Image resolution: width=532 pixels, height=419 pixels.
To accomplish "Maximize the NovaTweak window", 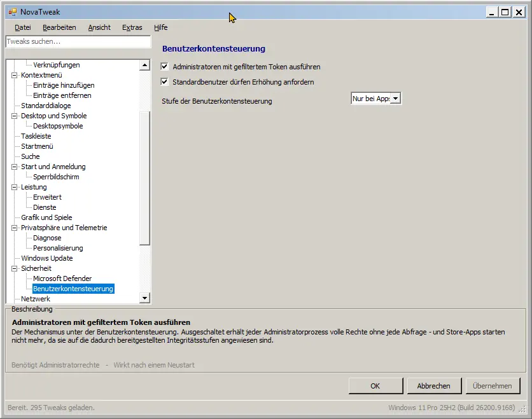I will 505,13.
